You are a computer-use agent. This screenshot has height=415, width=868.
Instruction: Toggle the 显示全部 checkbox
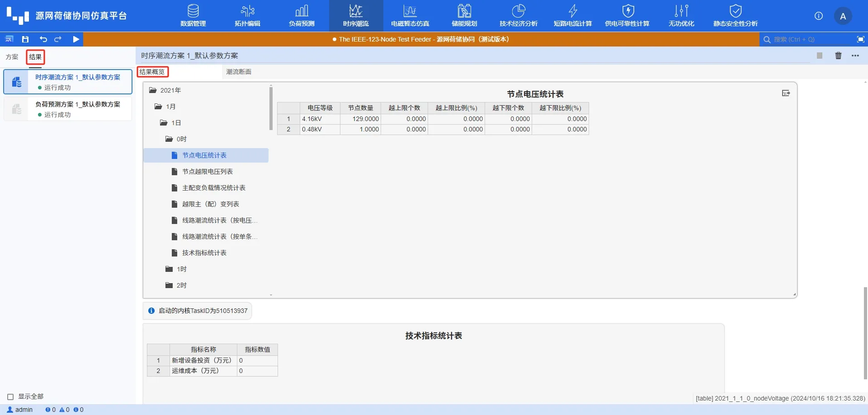tap(10, 397)
